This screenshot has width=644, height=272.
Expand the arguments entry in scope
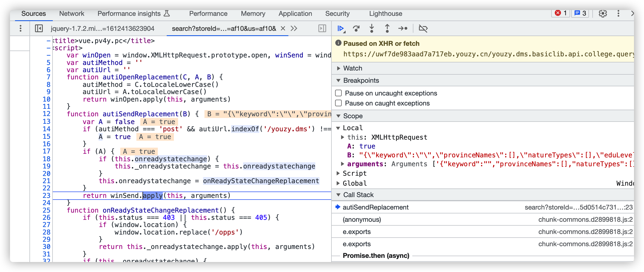click(x=343, y=164)
